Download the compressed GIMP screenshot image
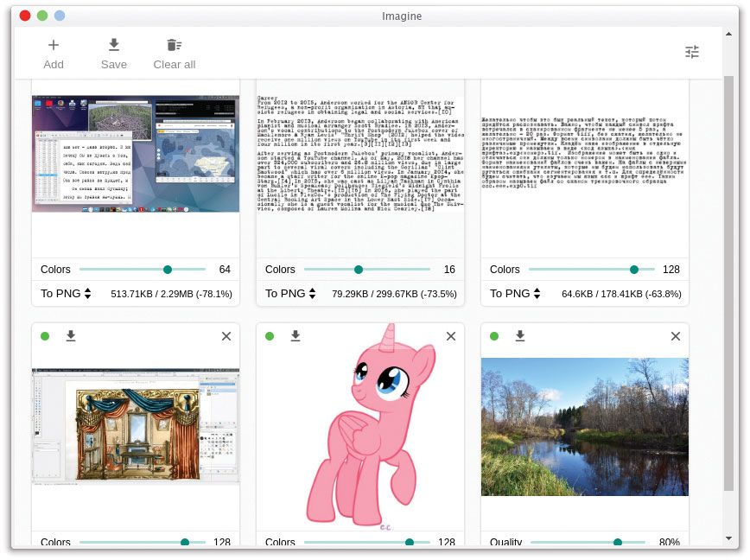750x560 pixels. 71,336
